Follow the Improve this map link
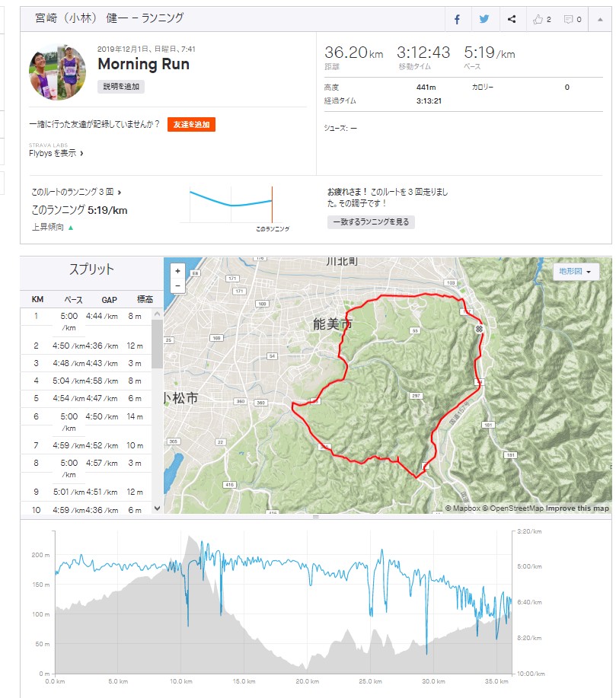 pos(577,508)
